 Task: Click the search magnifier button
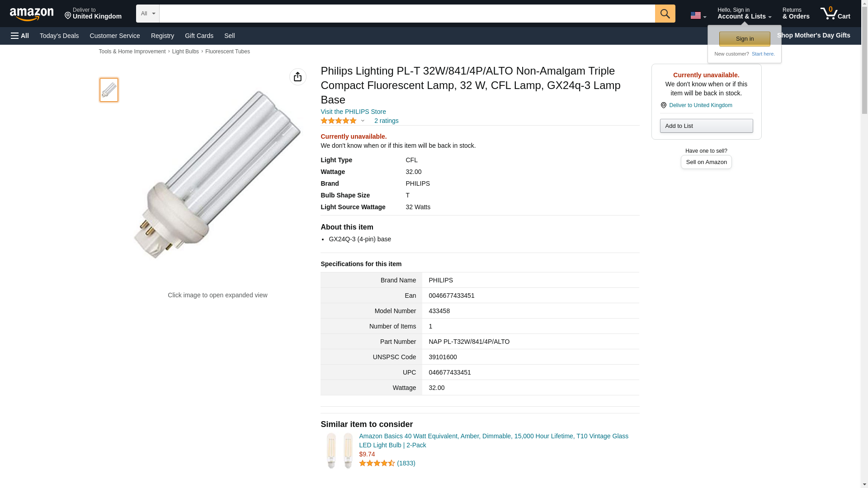point(665,14)
